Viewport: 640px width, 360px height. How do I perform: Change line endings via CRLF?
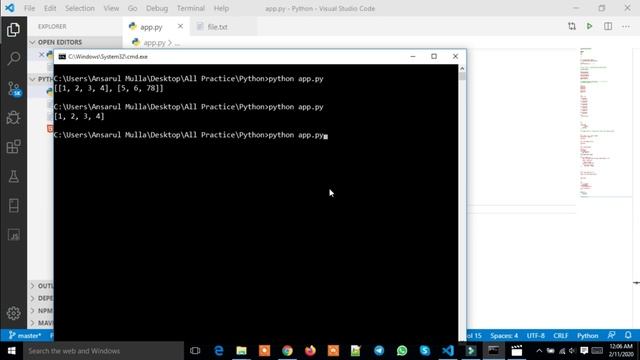[560, 336]
